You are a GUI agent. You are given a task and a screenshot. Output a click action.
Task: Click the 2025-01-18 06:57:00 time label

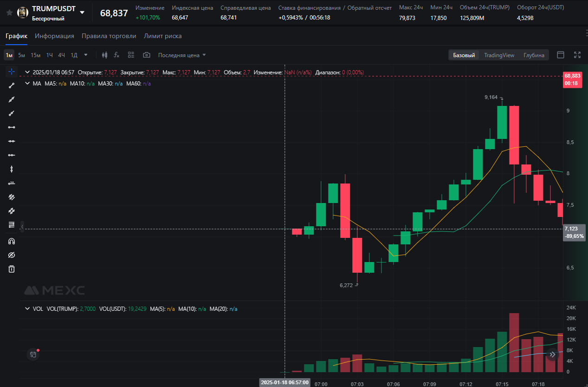click(x=284, y=382)
